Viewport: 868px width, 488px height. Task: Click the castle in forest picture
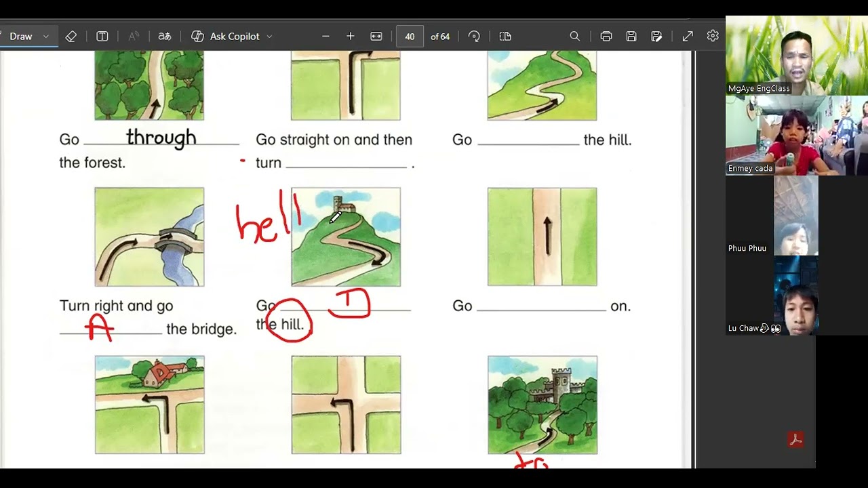coord(542,405)
